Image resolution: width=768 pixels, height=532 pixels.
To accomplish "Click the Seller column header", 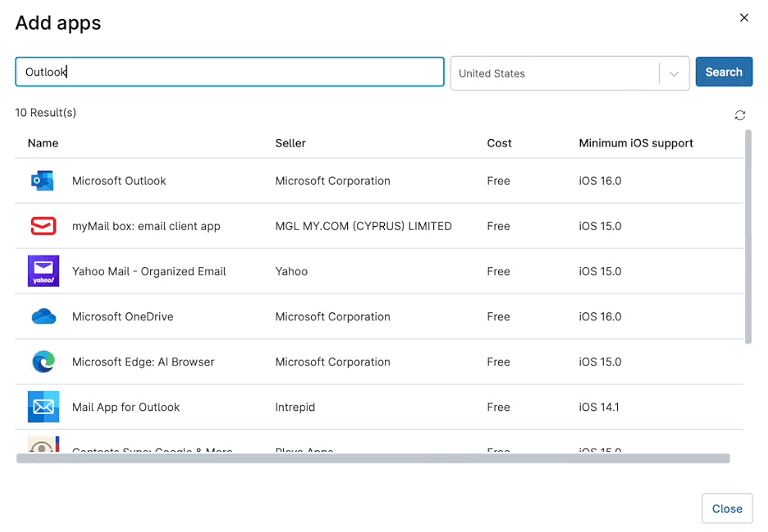I will (x=290, y=143).
